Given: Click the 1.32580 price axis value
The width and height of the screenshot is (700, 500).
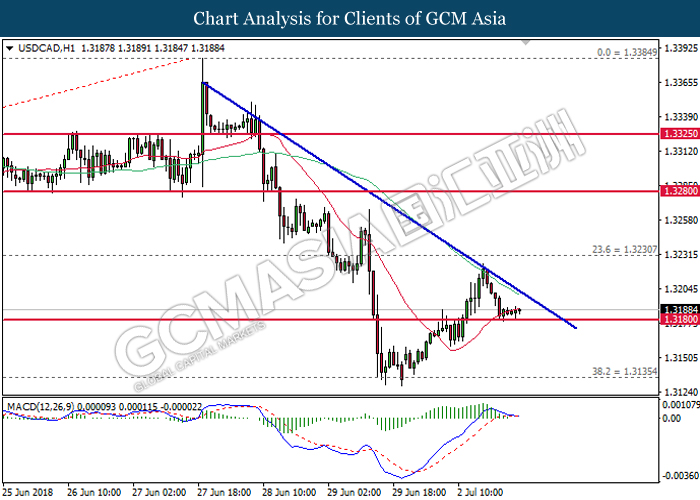Looking at the screenshot, I should click(681, 221).
